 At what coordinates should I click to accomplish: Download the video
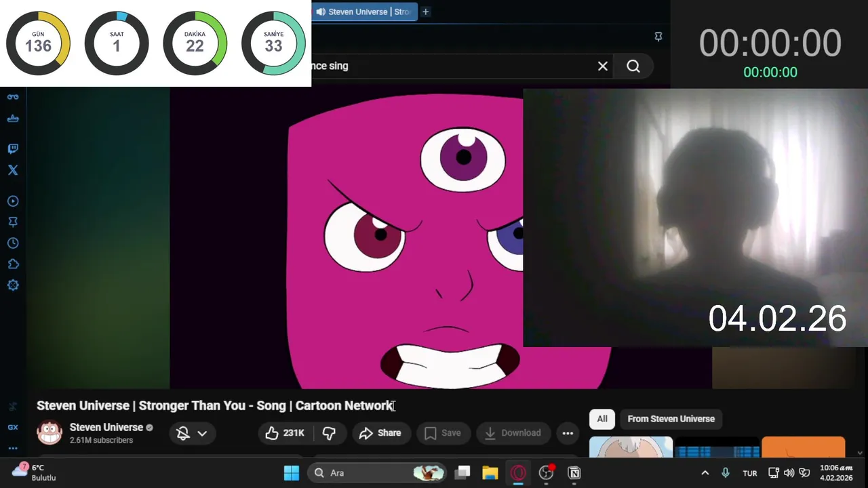pos(513,433)
